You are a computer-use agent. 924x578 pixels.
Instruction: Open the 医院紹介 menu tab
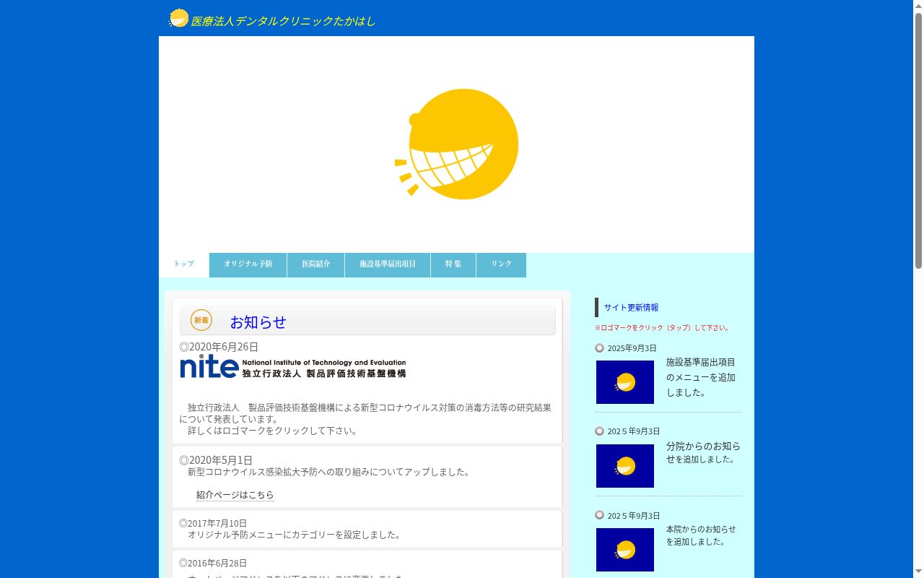316,264
